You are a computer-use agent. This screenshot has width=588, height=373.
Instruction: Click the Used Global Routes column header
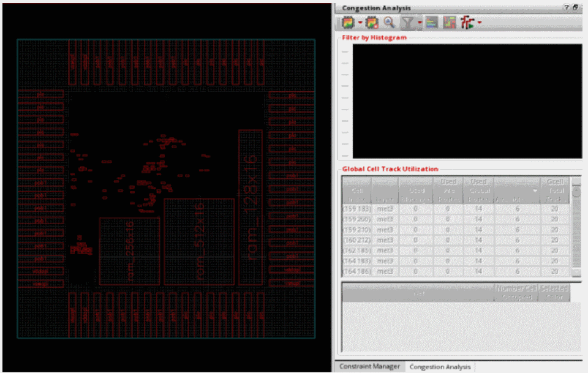tap(479, 190)
